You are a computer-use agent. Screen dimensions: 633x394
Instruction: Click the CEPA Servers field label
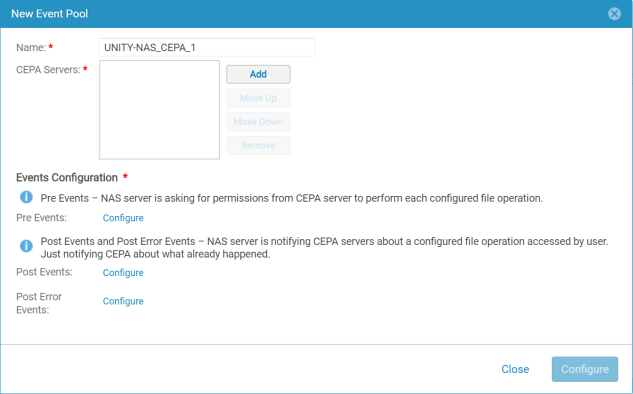click(48, 70)
